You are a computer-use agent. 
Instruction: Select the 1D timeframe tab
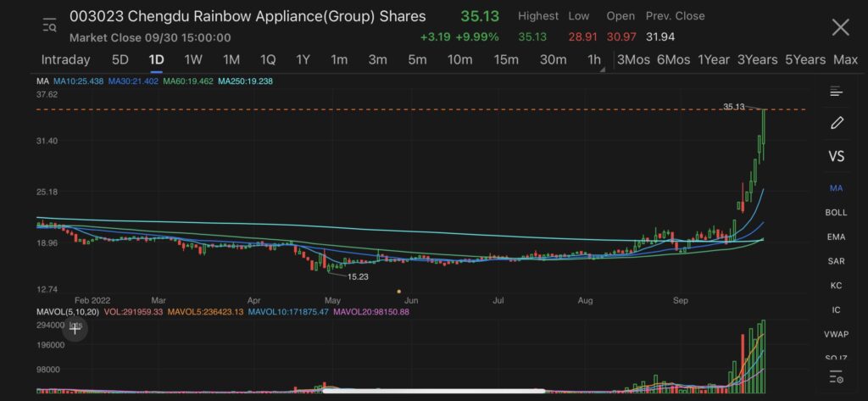156,60
